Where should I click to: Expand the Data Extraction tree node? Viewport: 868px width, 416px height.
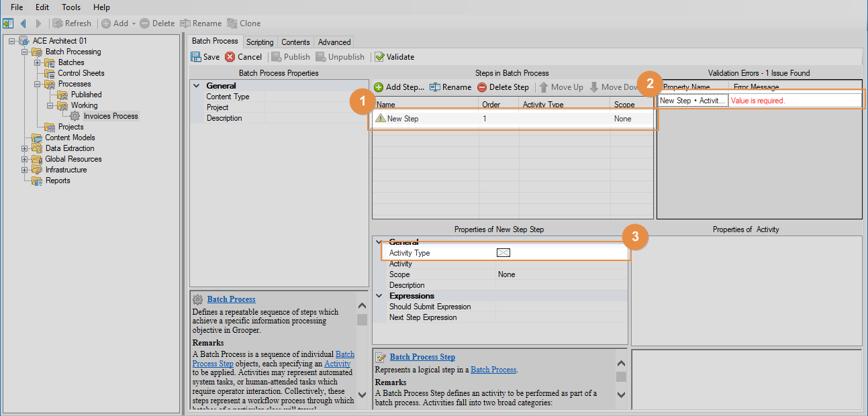[x=26, y=148]
